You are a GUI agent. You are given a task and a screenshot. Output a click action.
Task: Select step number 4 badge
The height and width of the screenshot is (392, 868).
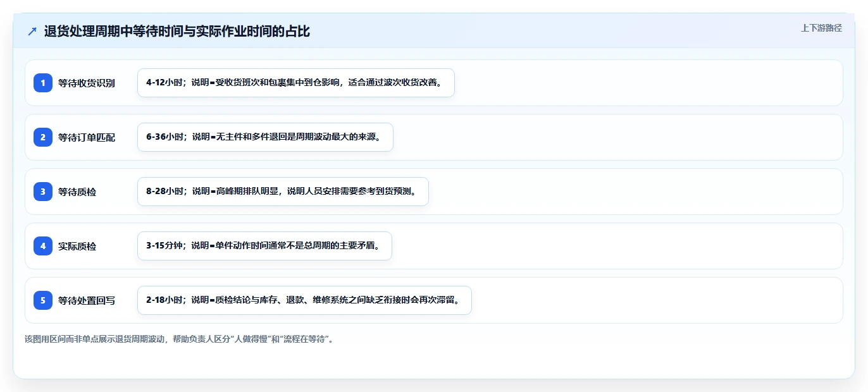tap(43, 246)
